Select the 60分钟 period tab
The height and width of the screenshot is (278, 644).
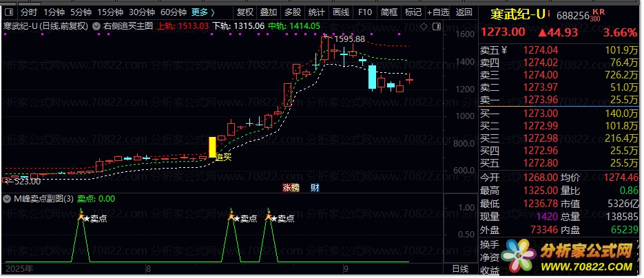click(x=174, y=12)
